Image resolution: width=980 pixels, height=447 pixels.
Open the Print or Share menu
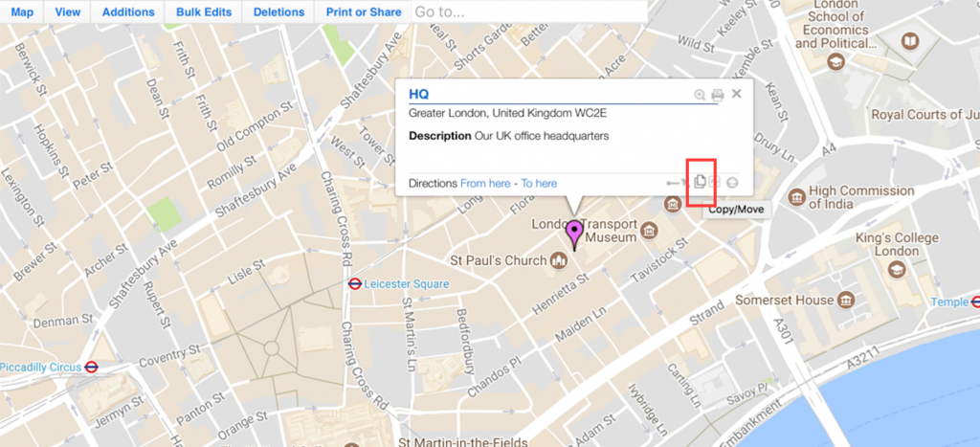[x=364, y=11]
